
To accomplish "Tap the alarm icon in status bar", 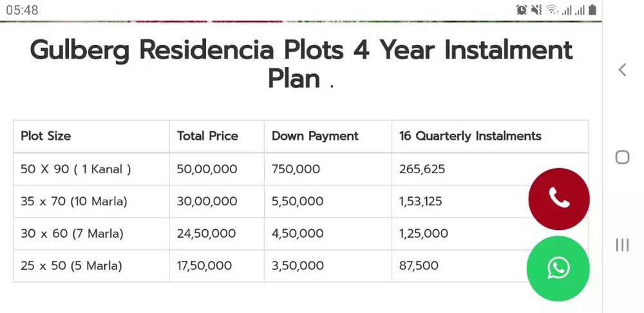I will [x=522, y=10].
